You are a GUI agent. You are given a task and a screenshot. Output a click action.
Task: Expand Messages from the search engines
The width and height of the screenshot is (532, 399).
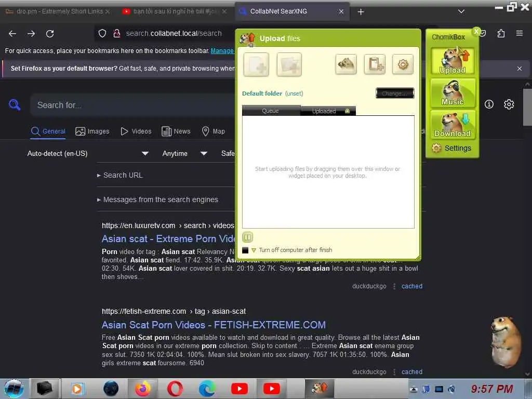(x=157, y=200)
